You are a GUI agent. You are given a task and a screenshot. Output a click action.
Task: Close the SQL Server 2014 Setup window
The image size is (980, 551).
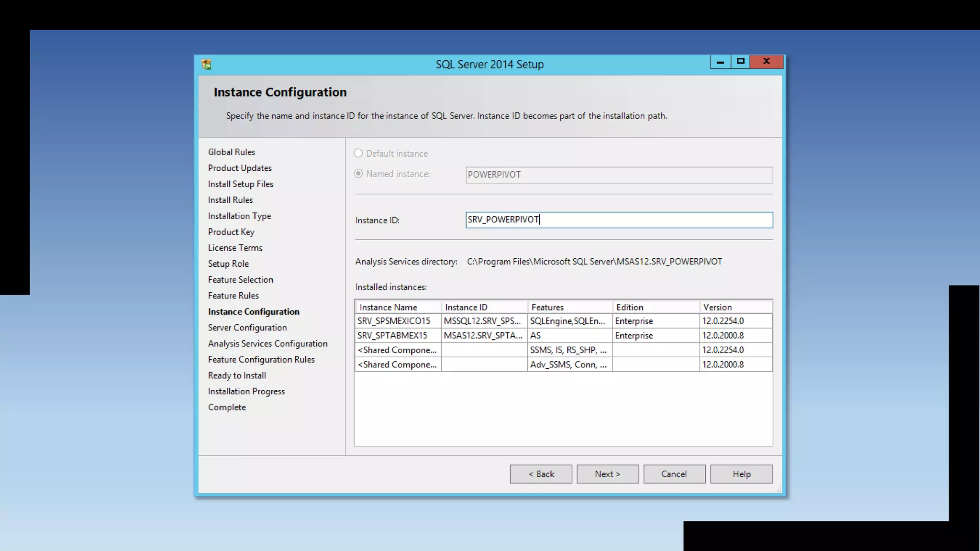pos(766,62)
